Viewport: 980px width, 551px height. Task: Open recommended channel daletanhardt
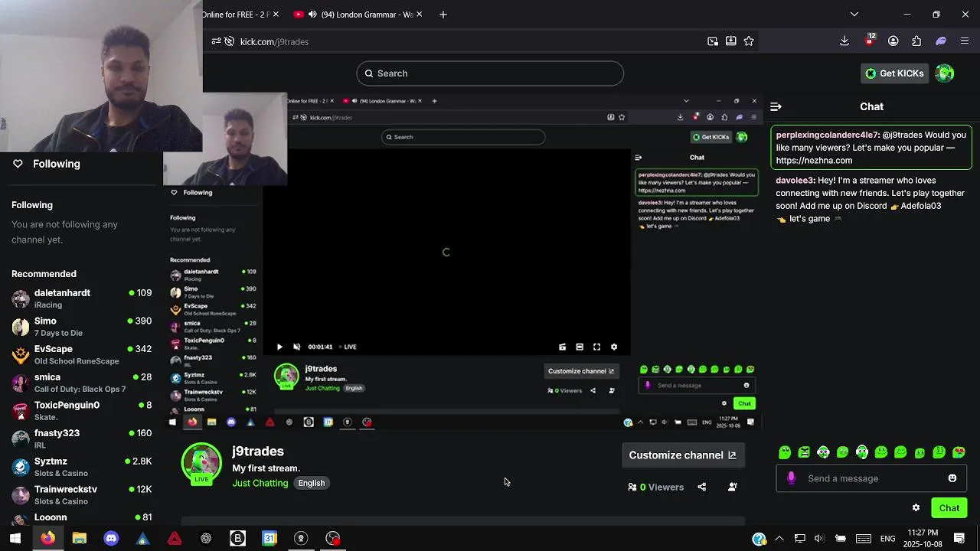81,298
